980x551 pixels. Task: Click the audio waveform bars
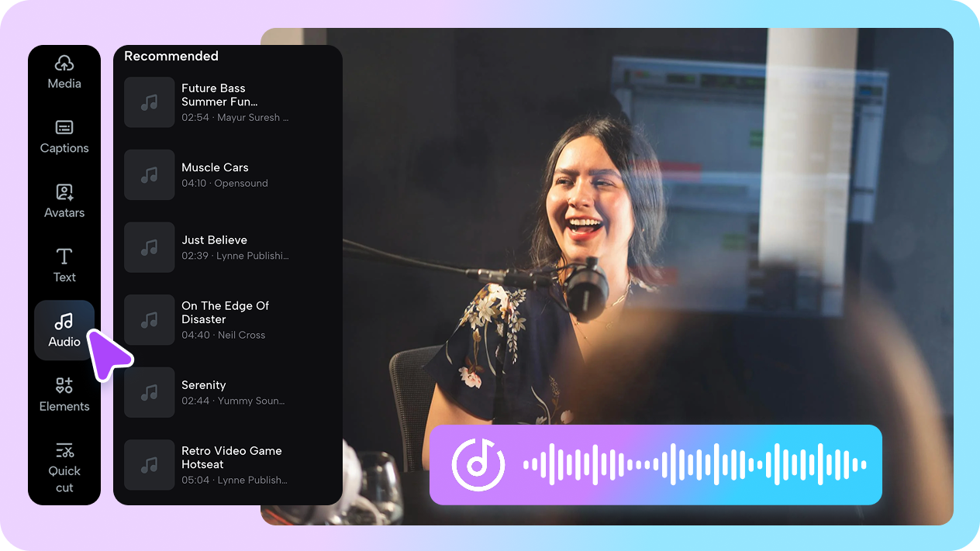pos(695,465)
